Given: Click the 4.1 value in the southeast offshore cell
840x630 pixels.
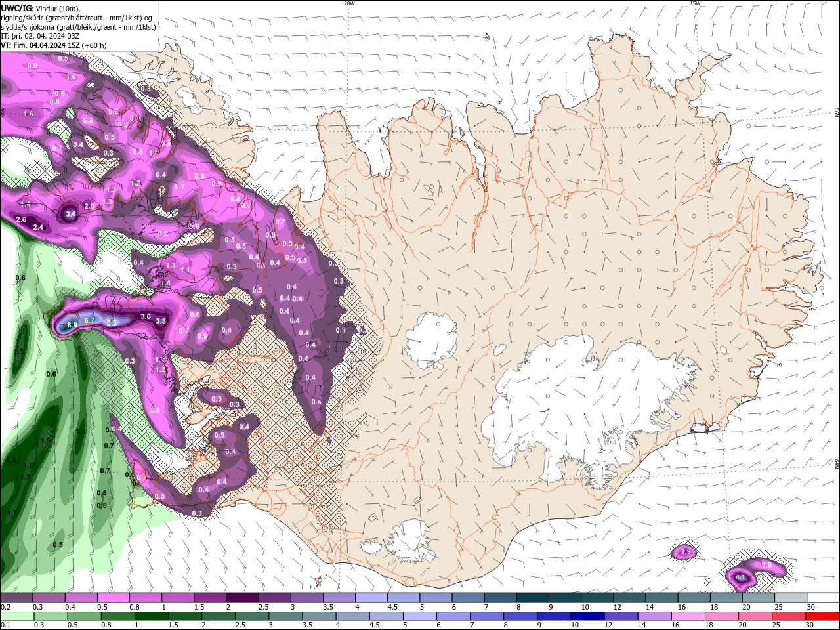Looking at the screenshot, I should point(740,577).
